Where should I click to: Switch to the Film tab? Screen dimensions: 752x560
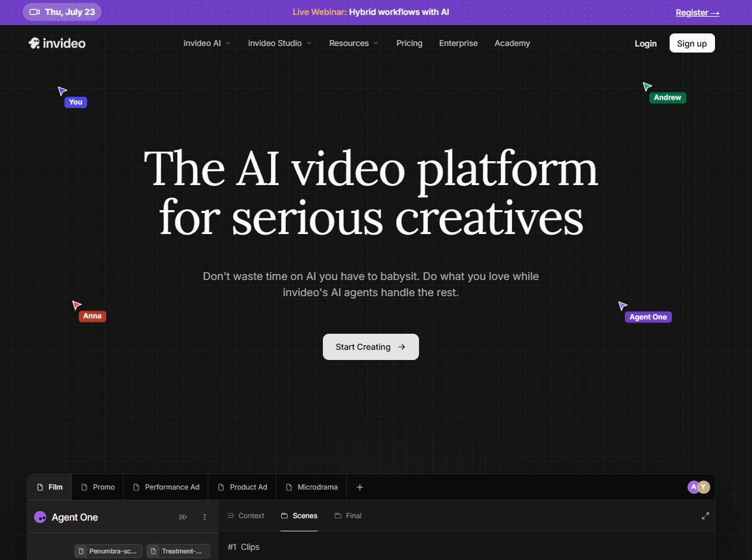[x=50, y=487]
